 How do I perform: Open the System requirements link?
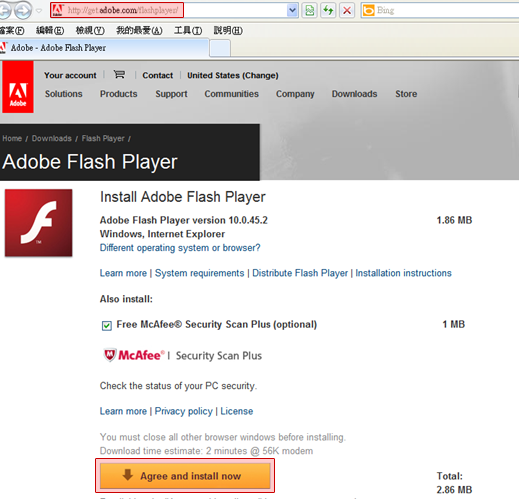click(x=199, y=273)
